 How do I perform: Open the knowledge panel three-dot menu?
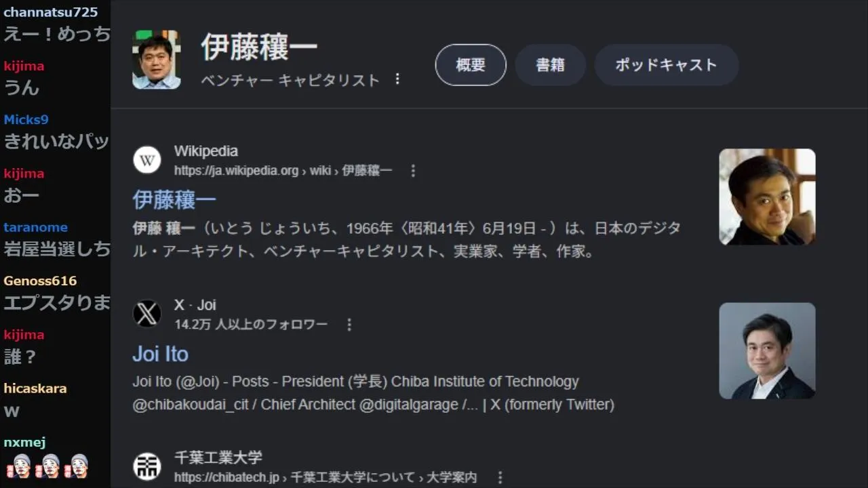tap(397, 79)
